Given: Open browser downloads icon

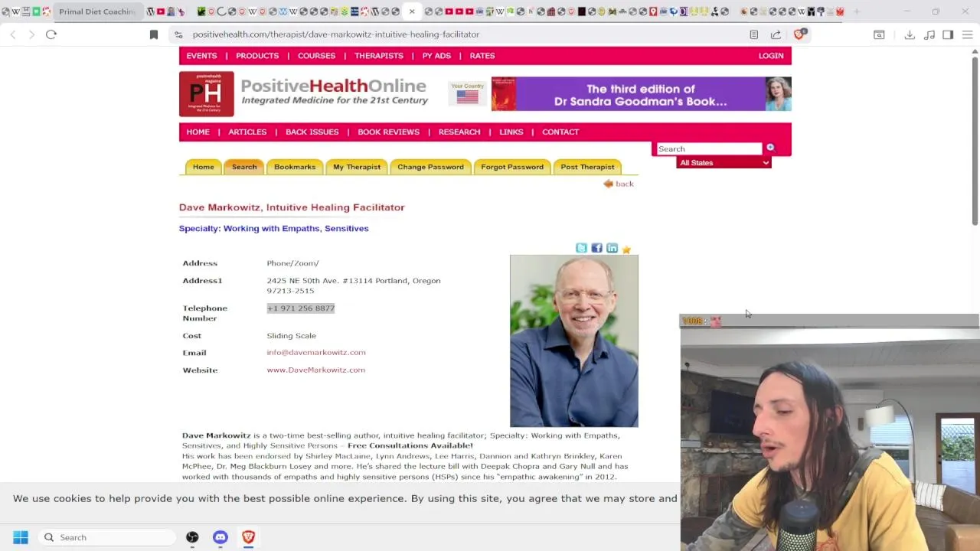Looking at the screenshot, I should (910, 34).
